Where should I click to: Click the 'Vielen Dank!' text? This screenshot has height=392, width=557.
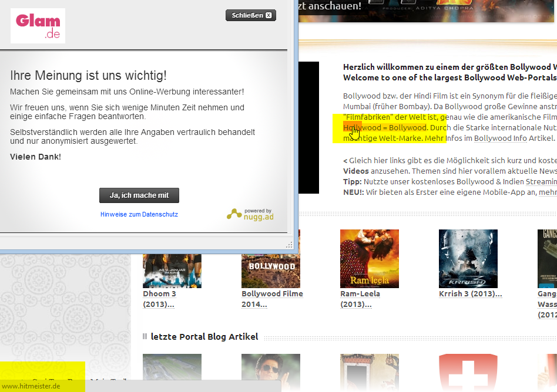pyautogui.click(x=35, y=157)
